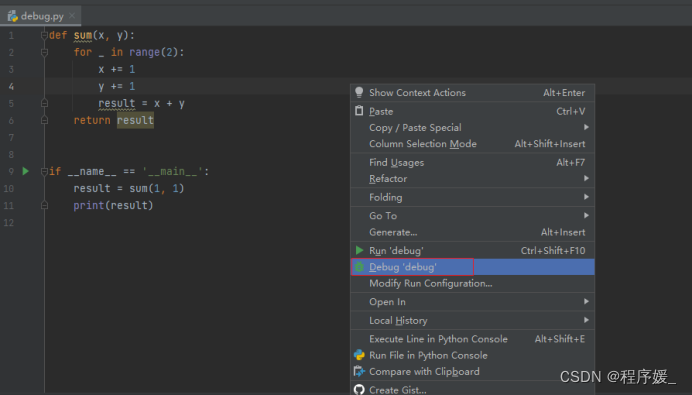The width and height of the screenshot is (692, 395).
Task: Click Paste in context menu
Action: [473, 111]
